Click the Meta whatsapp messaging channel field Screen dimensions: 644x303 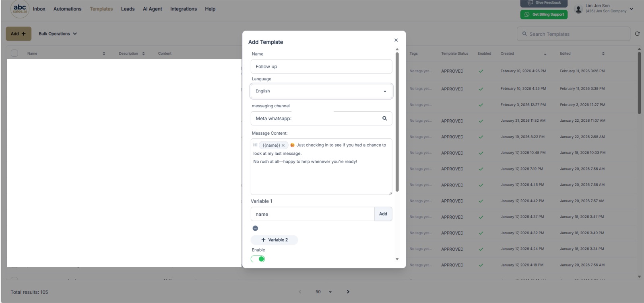[321, 119]
